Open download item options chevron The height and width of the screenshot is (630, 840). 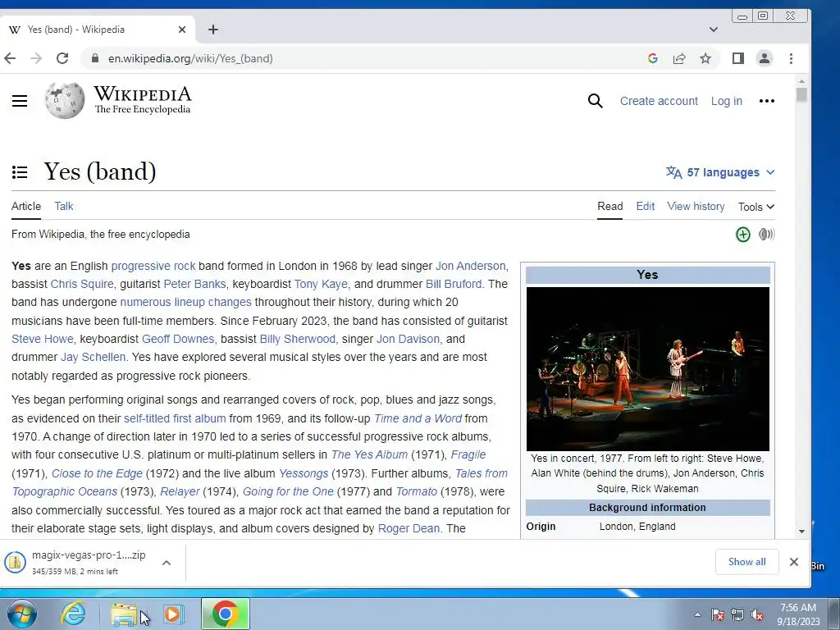[x=167, y=563]
